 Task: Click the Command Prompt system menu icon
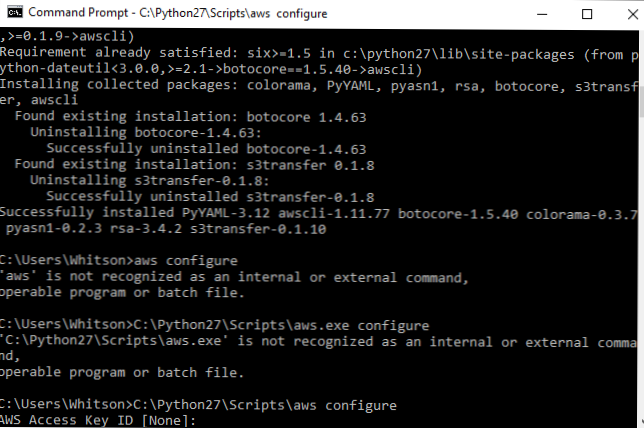[x=13, y=14]
